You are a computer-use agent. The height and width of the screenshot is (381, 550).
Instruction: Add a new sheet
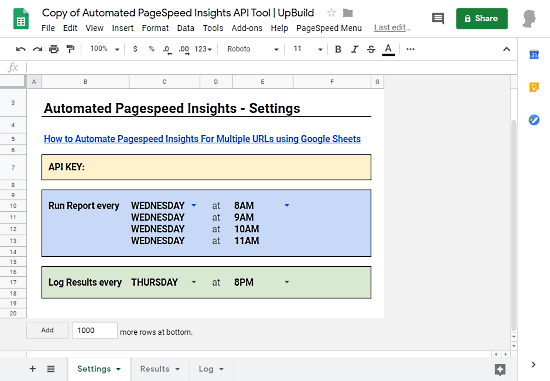pyautogui.click(x=33, y=368)
